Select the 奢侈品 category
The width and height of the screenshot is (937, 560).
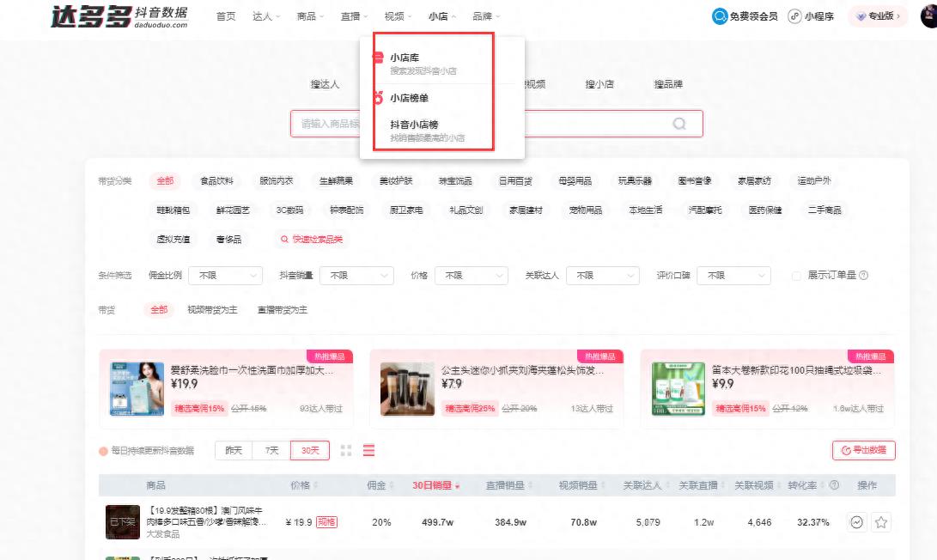click(228, 240)
